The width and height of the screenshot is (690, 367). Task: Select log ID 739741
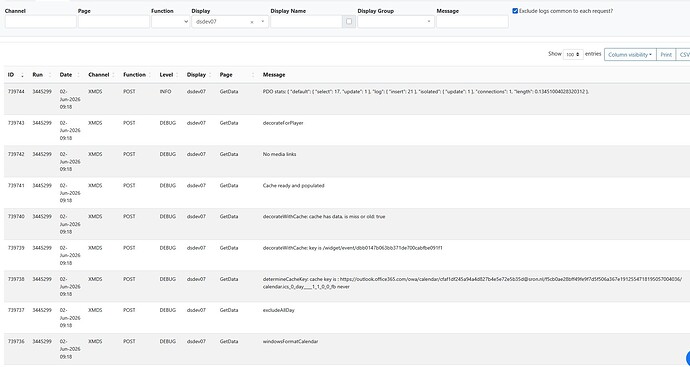[16, 186]
